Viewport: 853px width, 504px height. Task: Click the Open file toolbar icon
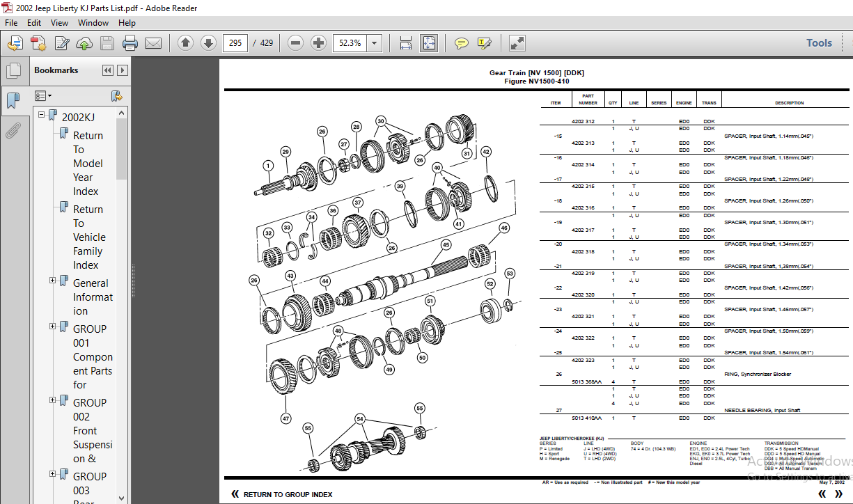click(x=15, y=43)
